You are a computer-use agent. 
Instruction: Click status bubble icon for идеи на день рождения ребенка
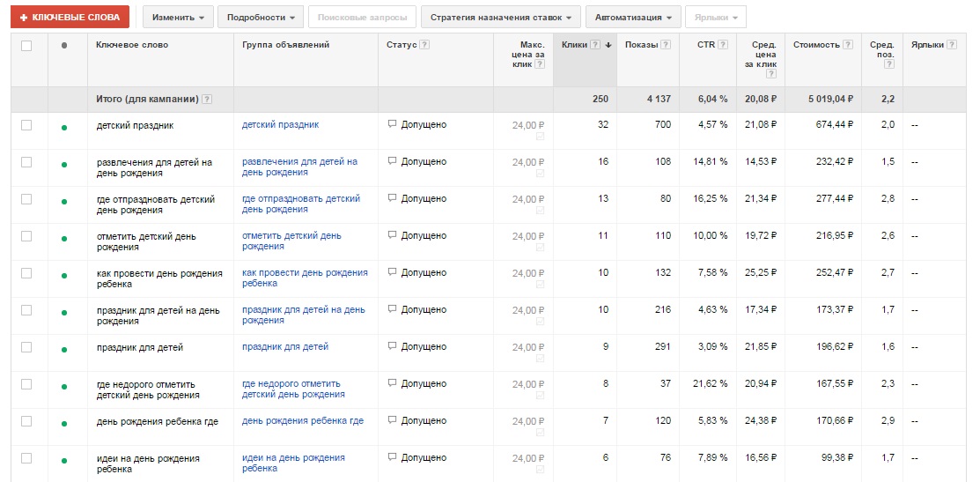coord(392,457)
